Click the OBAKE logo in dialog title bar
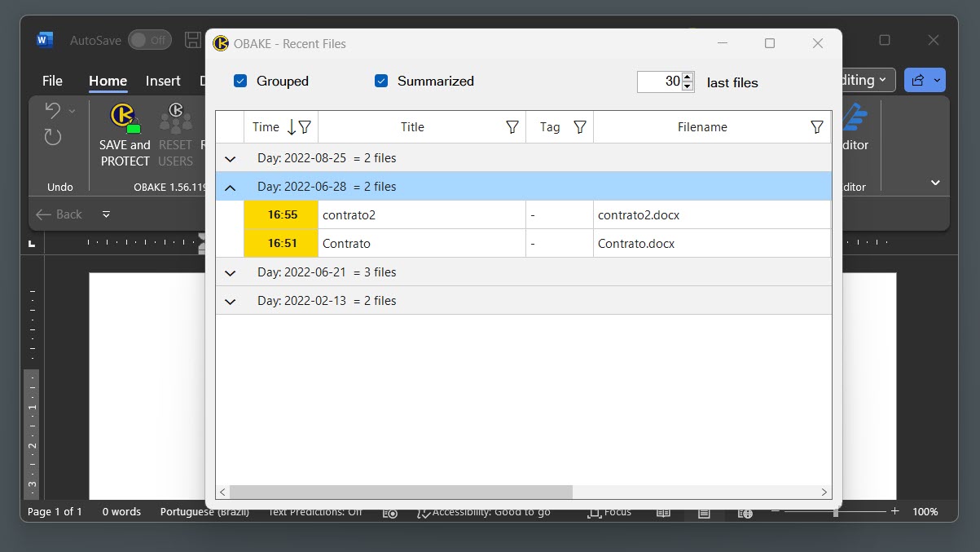Image resolution: width=980 pixels, height=552 pixels. 221,43
